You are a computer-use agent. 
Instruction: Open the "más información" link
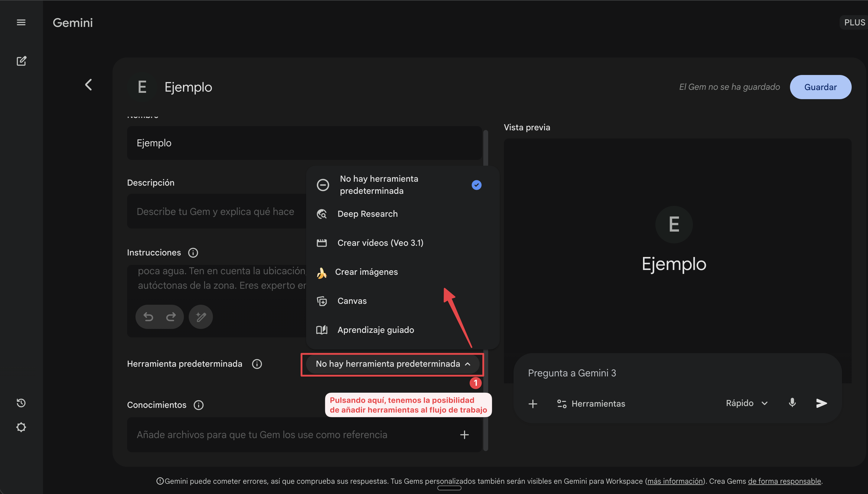click(x=674, y=481)
